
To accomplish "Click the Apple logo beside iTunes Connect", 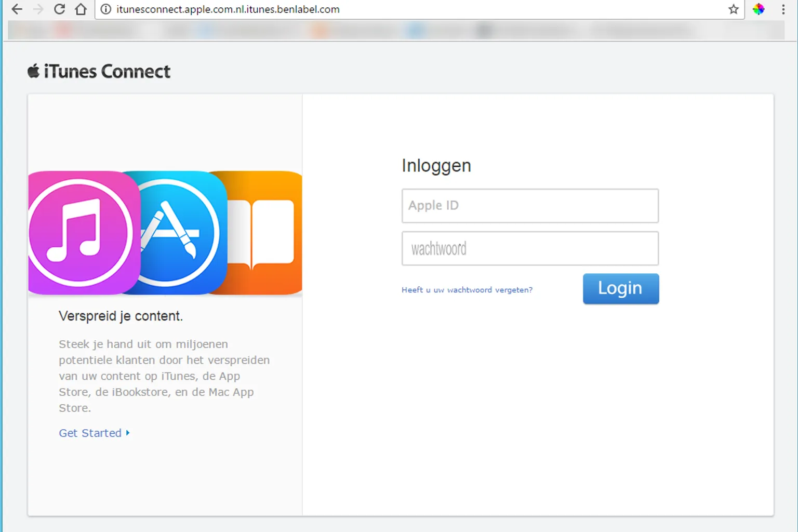I will click(34, 71).
